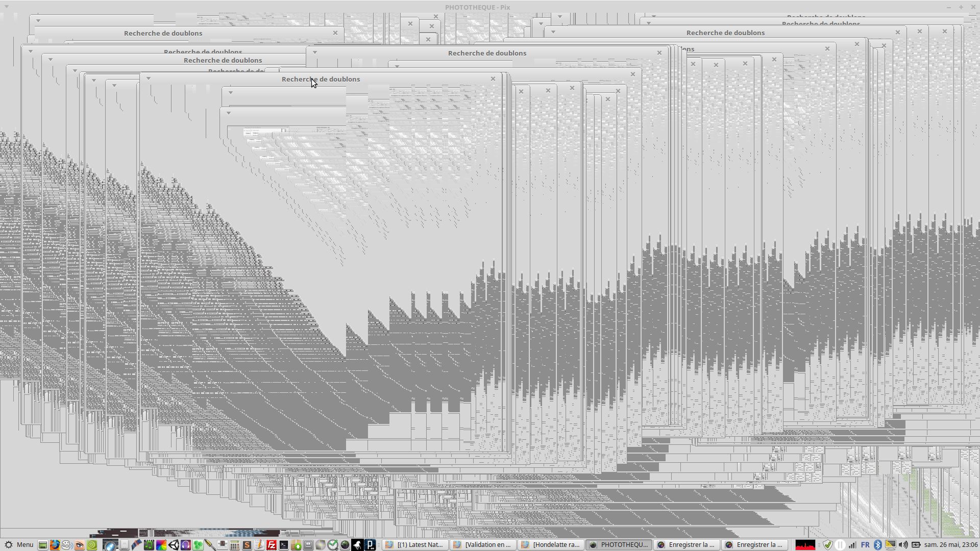Screen dimensions: 980x551
Task: Click the system monitor graph applet
Action: point(805,545)
